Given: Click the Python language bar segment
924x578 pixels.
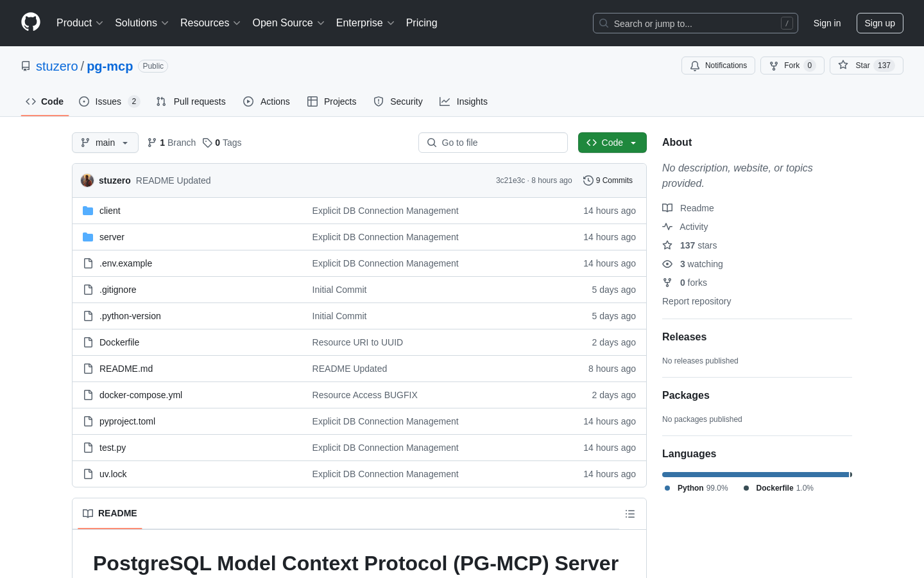Looking at the screenshot, I should [x=755, y=475].
